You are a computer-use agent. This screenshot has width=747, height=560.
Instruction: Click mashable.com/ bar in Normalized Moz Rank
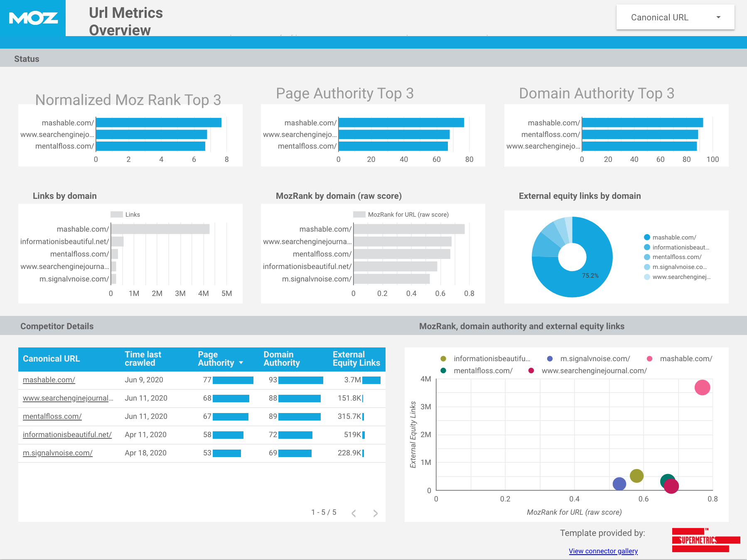pos(159,122)
